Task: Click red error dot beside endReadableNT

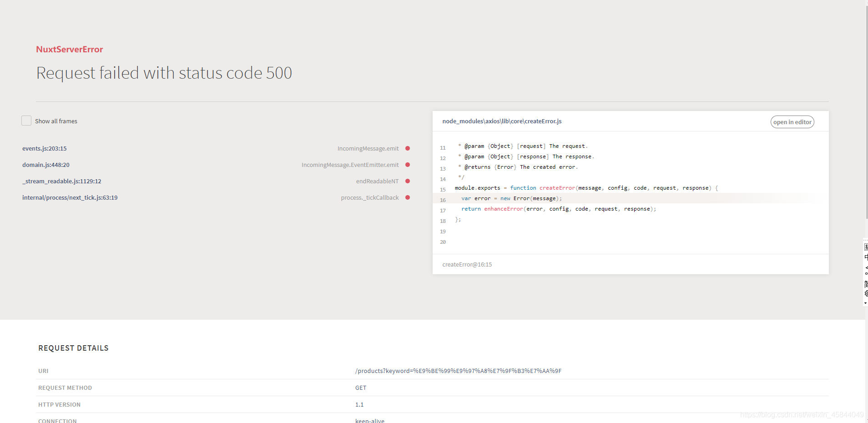Action: tap(407, 181)
